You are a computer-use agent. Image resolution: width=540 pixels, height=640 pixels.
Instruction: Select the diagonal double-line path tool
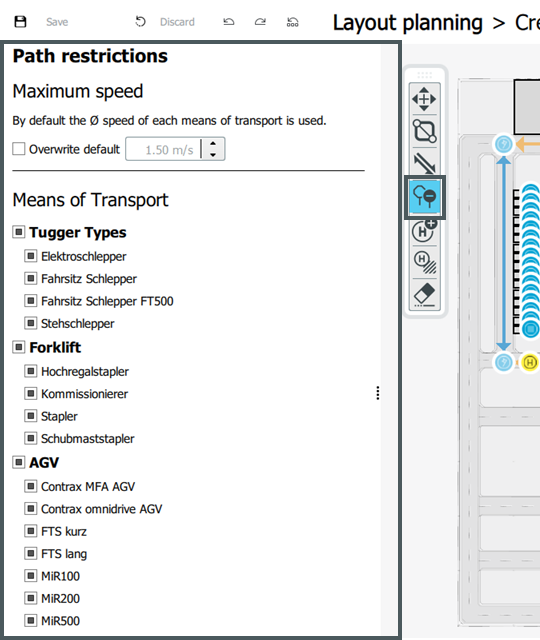(x=424, y=163)
